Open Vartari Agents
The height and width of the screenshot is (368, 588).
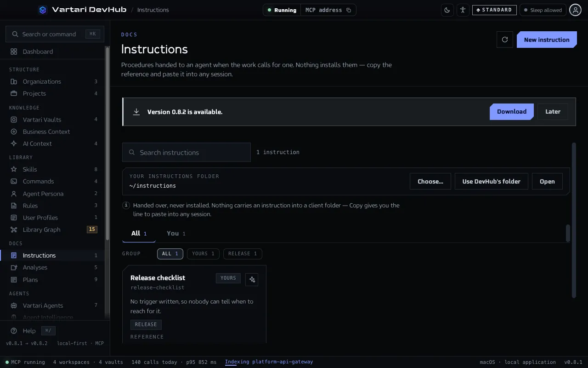pos(53,305)
